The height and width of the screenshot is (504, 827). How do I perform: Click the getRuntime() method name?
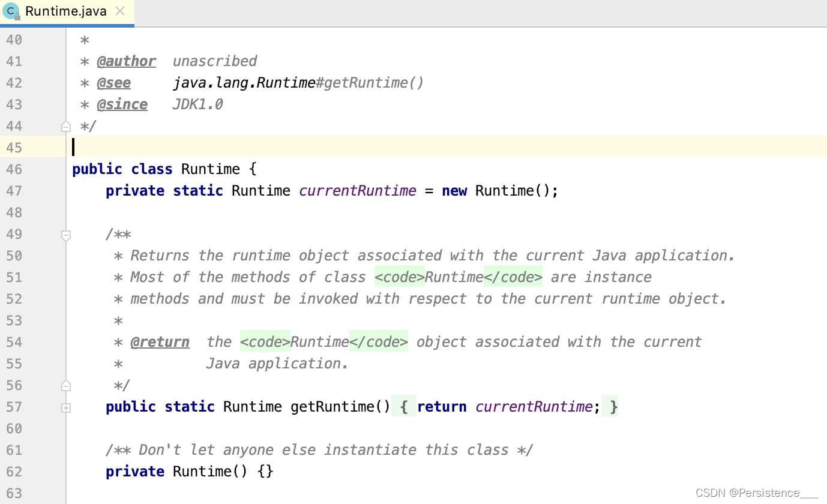[x=340, y=407]
